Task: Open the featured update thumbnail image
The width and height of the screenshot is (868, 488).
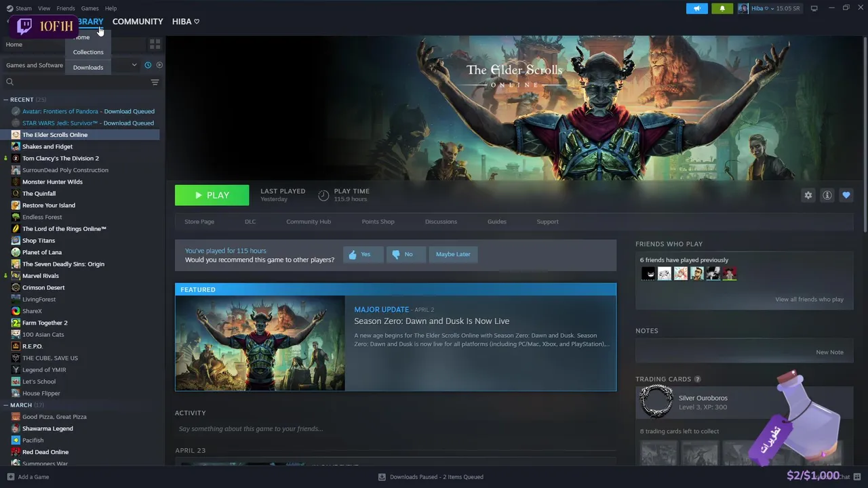Action: [260, 343]
